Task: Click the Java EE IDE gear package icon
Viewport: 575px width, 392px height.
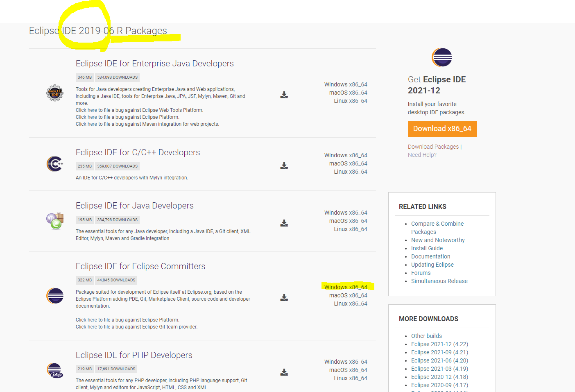Action: [55, 93]
